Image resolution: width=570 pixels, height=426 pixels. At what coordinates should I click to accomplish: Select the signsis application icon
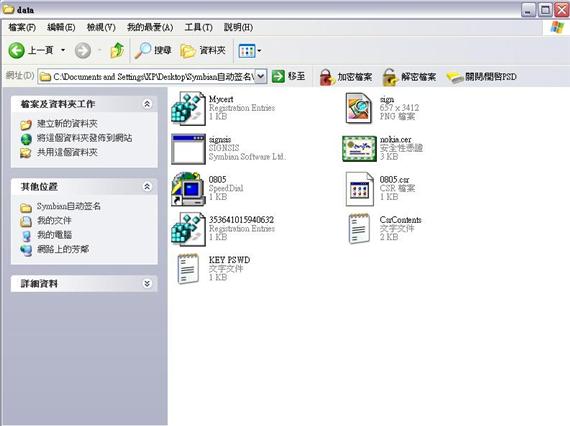point(188,149)
